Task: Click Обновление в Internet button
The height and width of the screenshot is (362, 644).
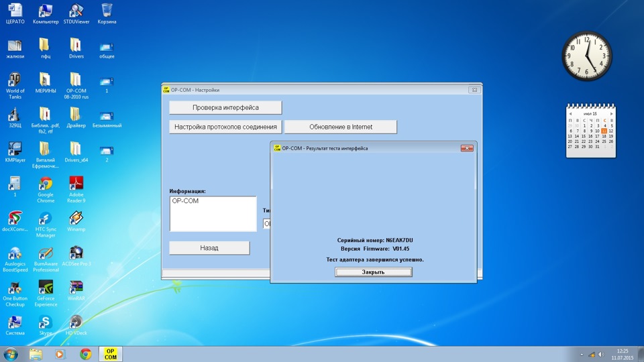Action: 341,127
